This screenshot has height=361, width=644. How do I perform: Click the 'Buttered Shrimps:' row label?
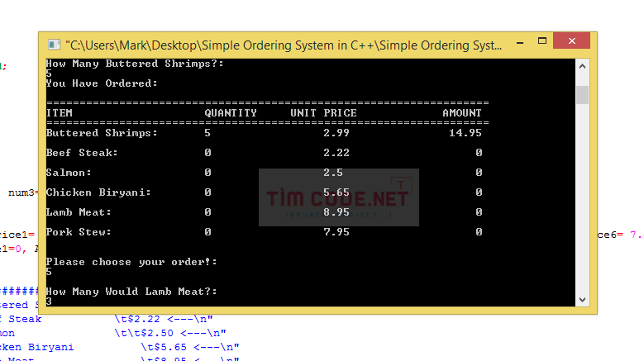(x=102, y=133)
